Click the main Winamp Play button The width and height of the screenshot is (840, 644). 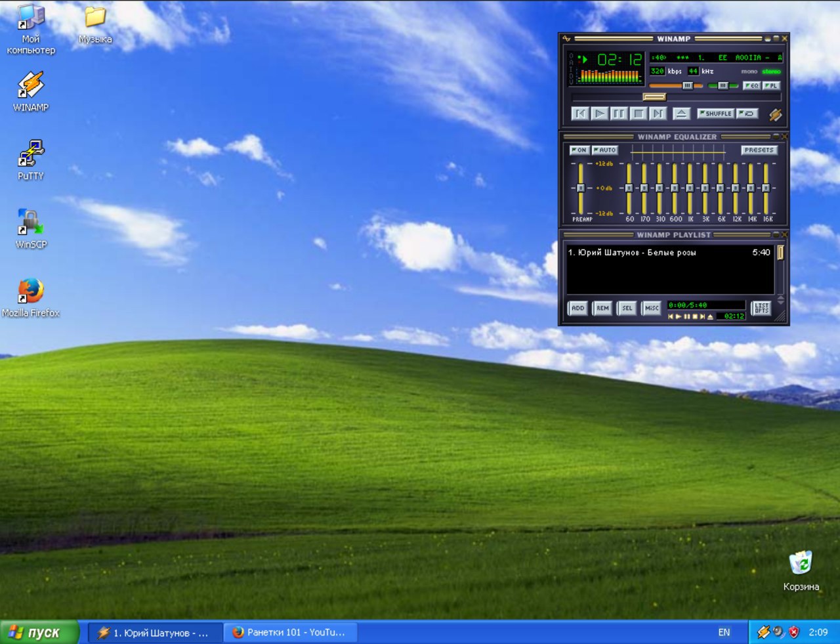pyautogui.click(x=600, y=114)
